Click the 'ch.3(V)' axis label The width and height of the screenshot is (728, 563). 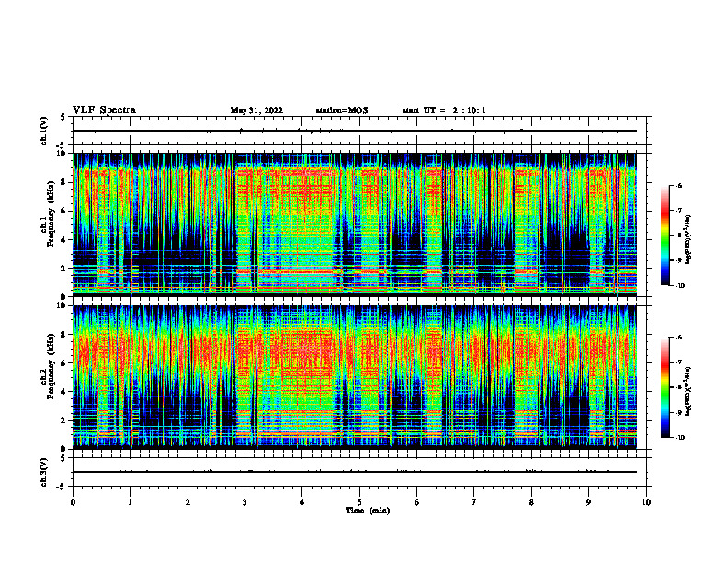coord(43,472)
